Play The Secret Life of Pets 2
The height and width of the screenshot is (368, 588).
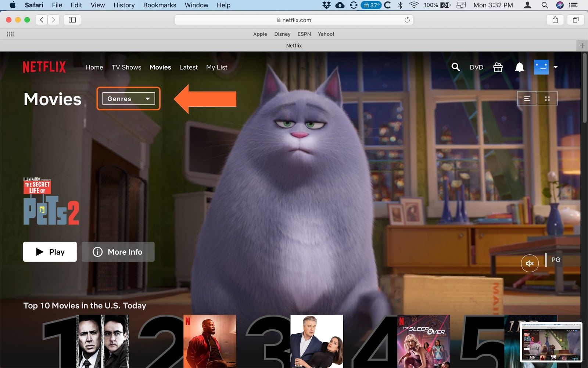click(x=50, y=252)
